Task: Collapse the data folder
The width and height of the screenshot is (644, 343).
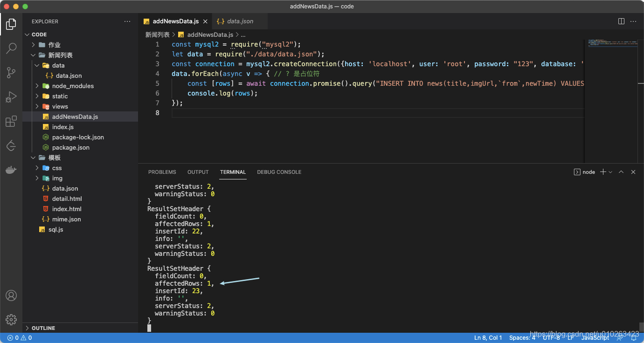Action: [37, 65]
